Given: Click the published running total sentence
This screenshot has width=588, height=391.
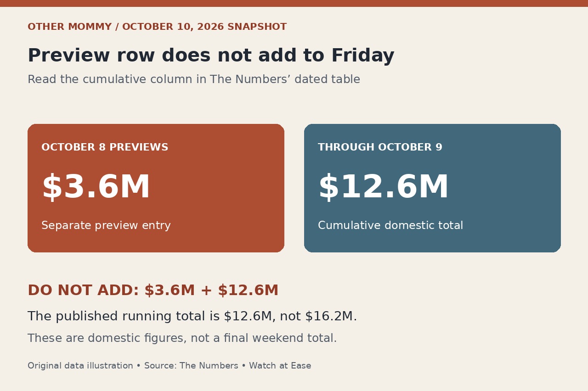Looking at the screenshot, I should click(192, 317).
